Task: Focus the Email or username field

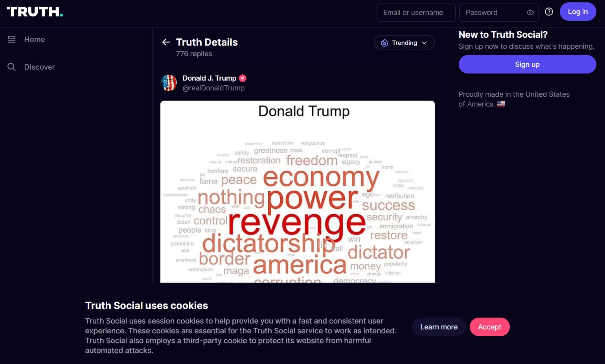Action: [x=416, y=13]
